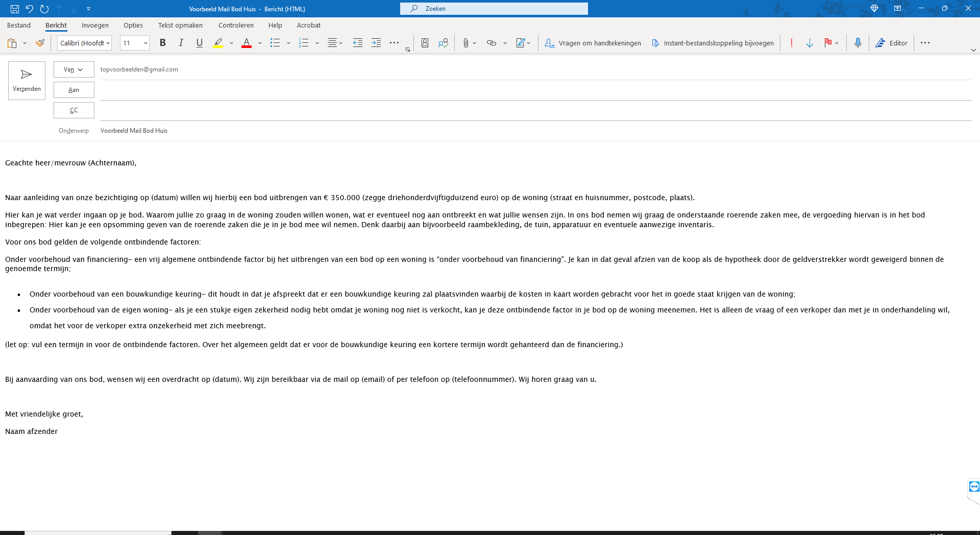Toggle italic formatting

pyautogui.click(x=181, y=43)
